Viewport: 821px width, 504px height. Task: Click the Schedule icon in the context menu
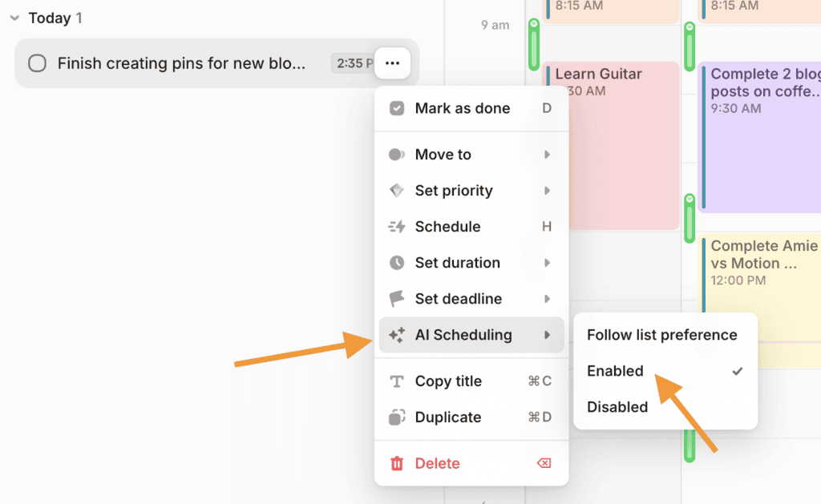(x=396, y=227)
